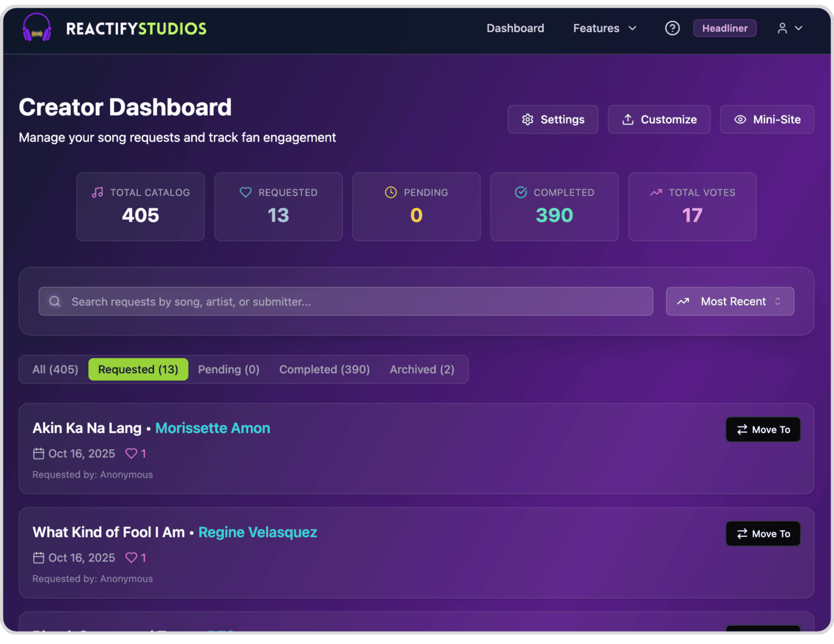834x644 pixels.
Task: Show all requests with All (405) tab
Action: (55, 369)
